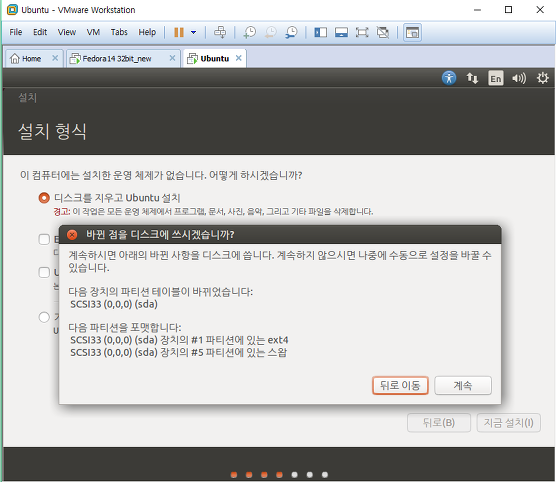This screenshot has height=482, width=556.
Task: Open the network indicator in Ubuntu panel
Action: coord(472,78)
